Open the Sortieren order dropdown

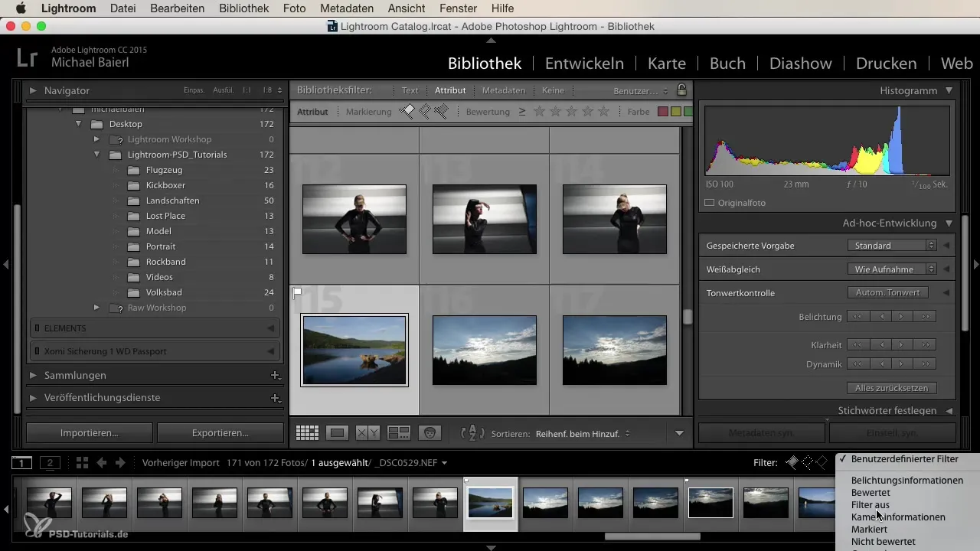click(583, 434)
